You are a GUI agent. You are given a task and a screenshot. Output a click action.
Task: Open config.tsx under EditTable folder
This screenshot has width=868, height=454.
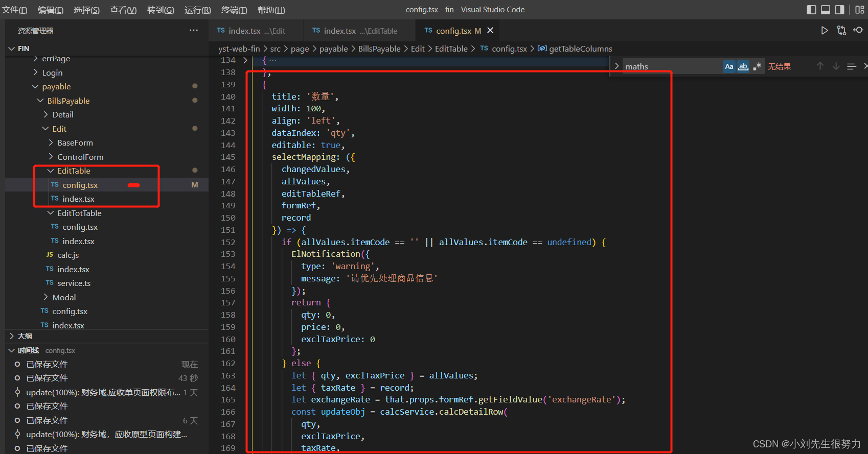coord(80,185)
